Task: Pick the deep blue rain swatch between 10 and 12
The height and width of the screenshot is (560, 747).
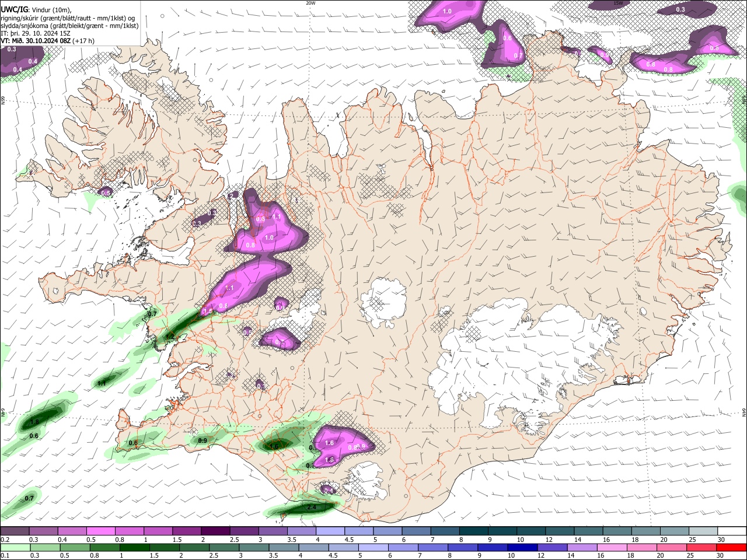Action: tap(521, 548)
